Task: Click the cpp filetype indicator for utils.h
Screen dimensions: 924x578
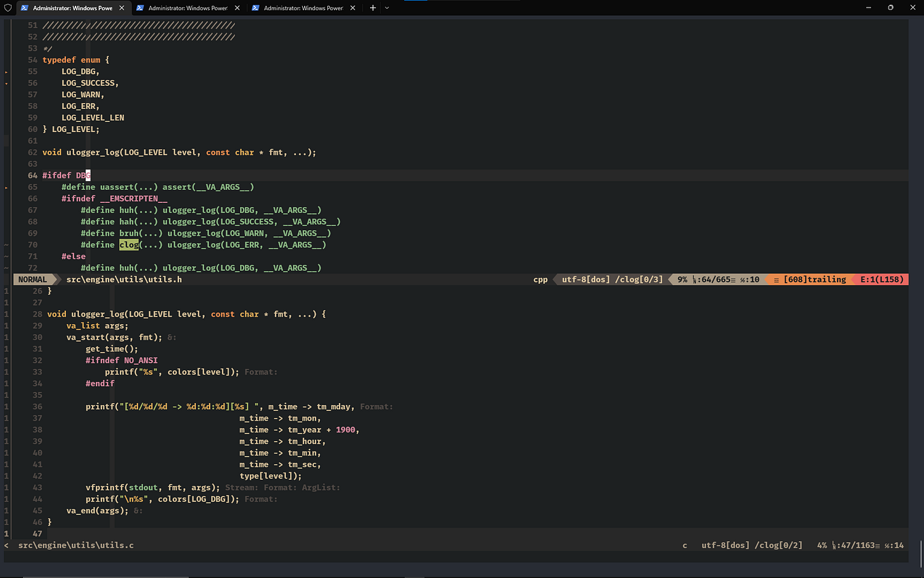Action: click(x=540, y=279)
